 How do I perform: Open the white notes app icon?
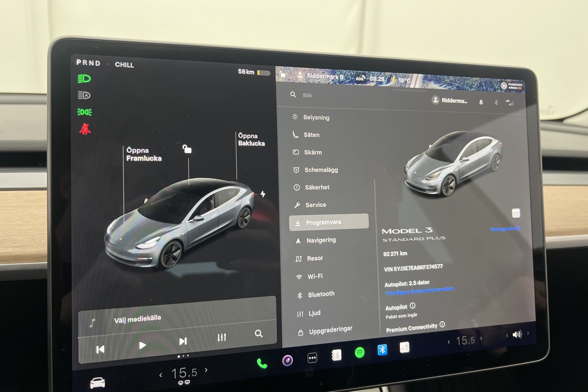(405, 348)
